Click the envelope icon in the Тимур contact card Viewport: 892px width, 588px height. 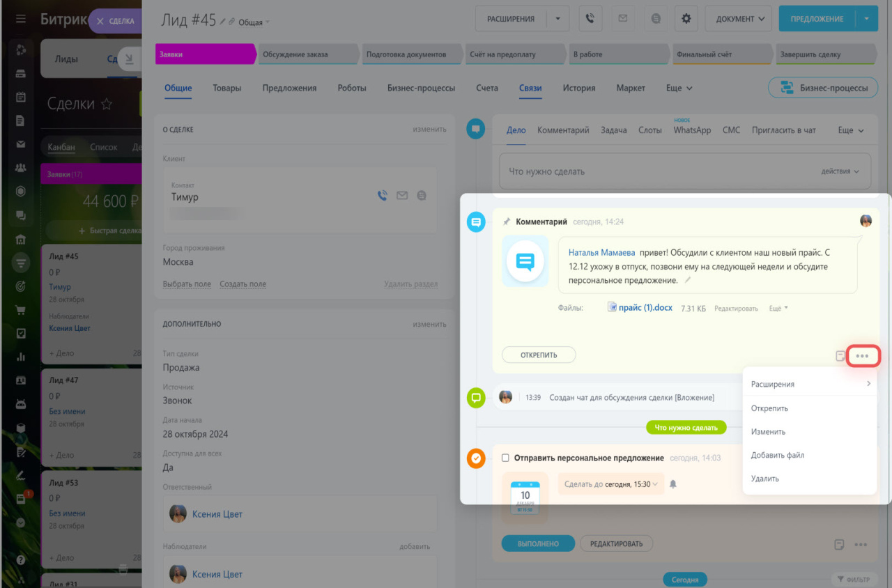point(402,196)
